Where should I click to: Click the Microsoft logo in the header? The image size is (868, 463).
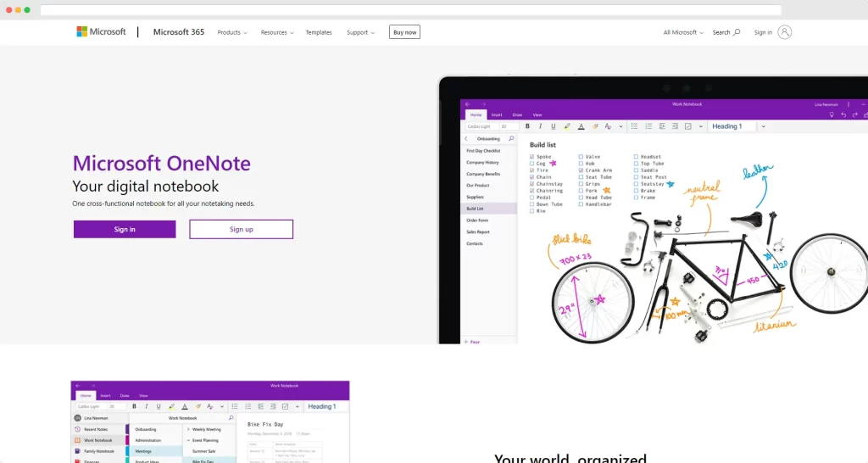[x=102, y=32]
